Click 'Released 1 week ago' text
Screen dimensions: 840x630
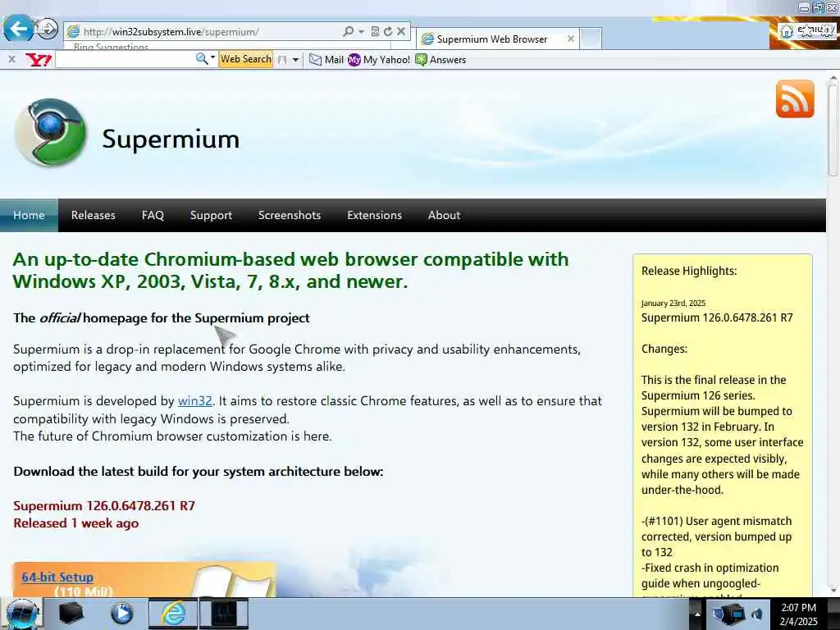point(76,523)
